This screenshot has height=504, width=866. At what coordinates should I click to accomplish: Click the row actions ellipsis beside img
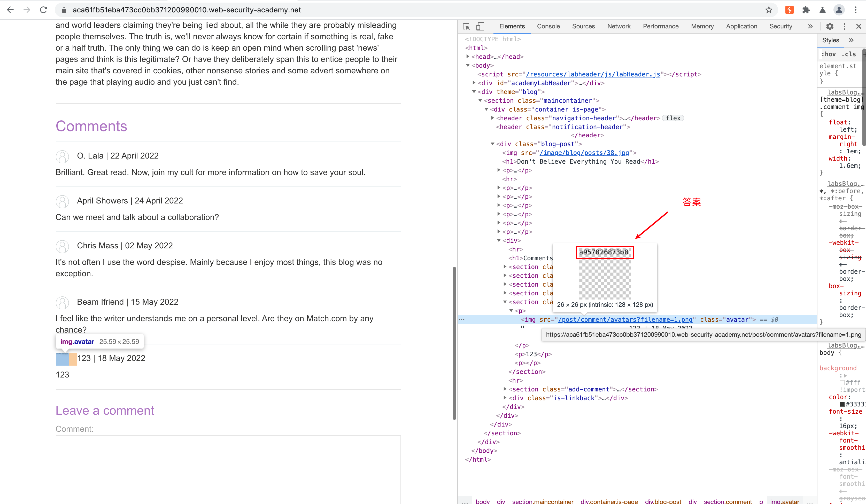(461, 319)
